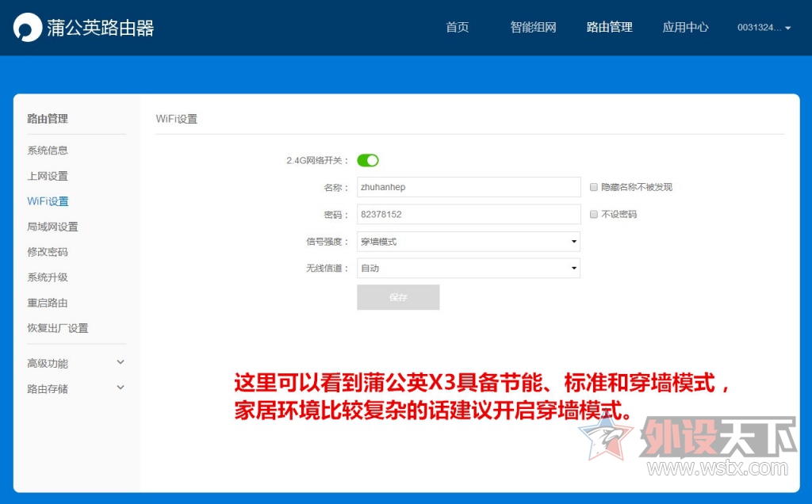This screenshot has width=812, height=504.
Task: Toggle the 2.4G网络开关 switch
Action: (x=368, y=160)
